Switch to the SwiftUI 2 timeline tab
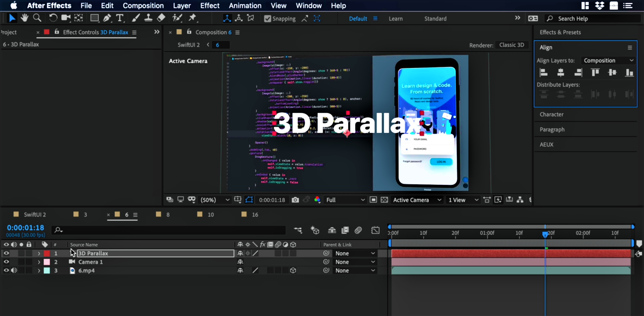644x316 pixels. pos(35,215)
